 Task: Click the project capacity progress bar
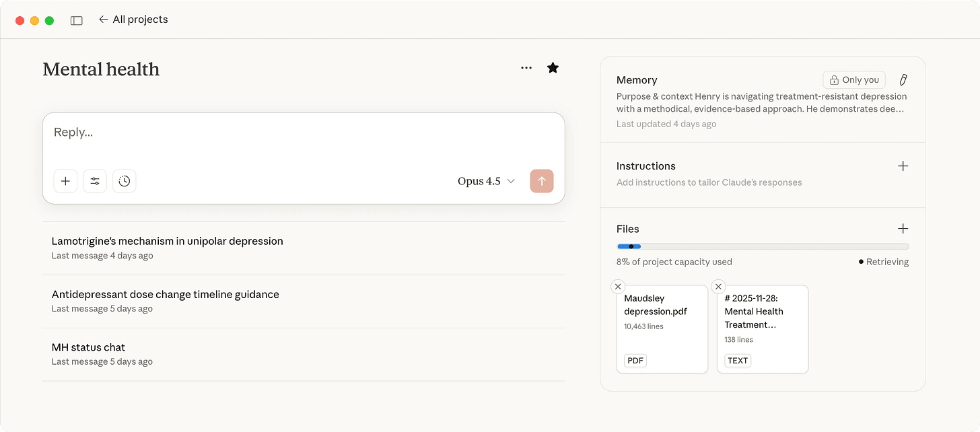[762, 246]
